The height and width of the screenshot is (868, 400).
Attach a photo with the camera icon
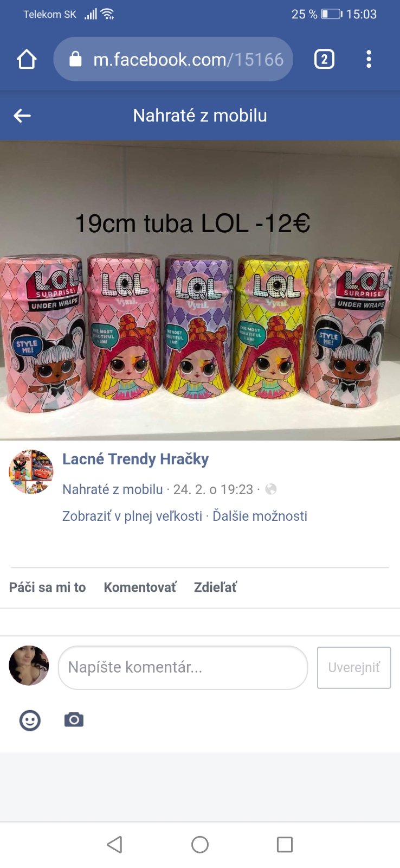click(74, 720)
